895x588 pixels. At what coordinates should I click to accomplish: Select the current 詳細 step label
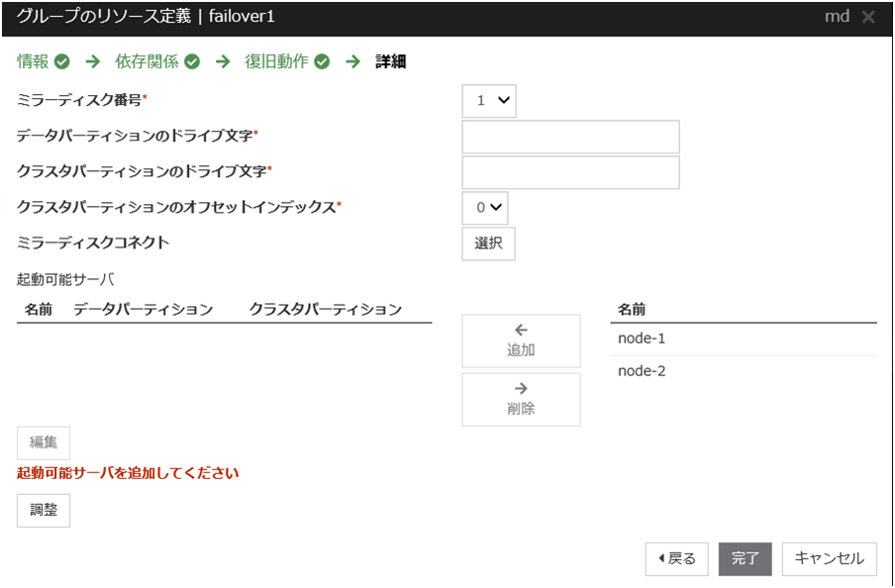[x=390, y=61]
